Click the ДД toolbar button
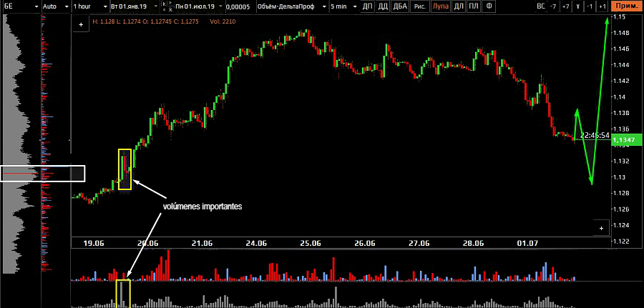644x308 pixels. (385, 6)
